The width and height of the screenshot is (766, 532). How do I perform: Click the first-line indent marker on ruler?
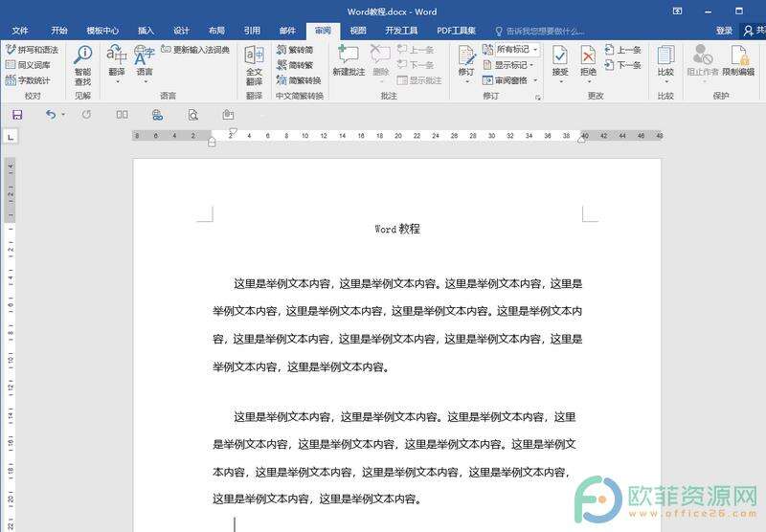[x=233, y=131]
